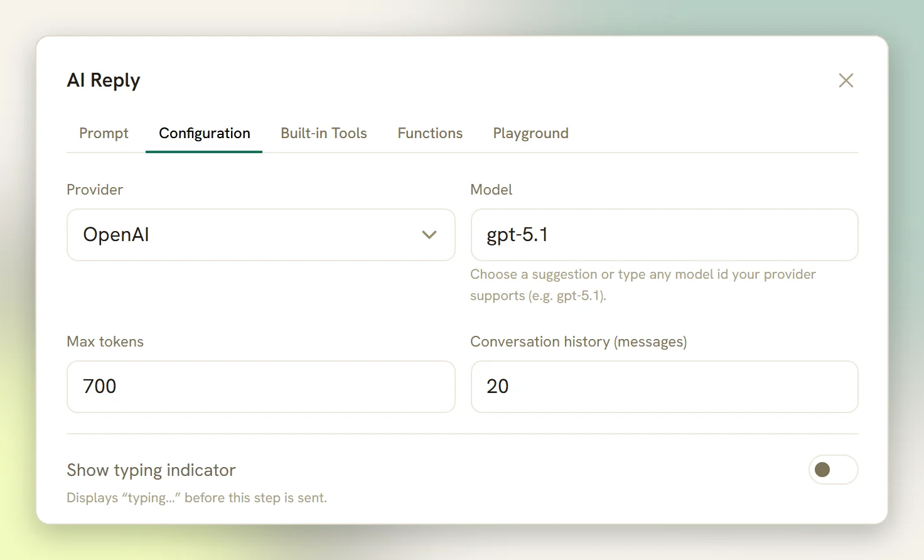This screenshot has height=560, width=924.
Task: Select the Configuration tab
Action: click(204, 133)
